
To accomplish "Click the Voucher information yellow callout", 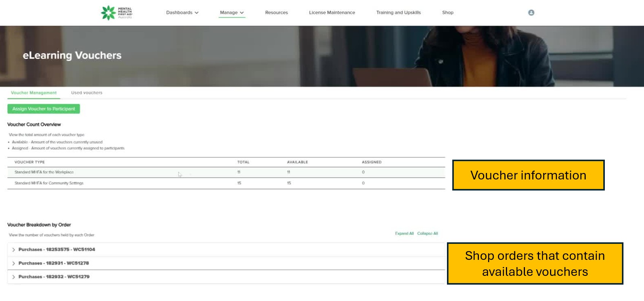I will pyautogui.click(x=528, y=175).
